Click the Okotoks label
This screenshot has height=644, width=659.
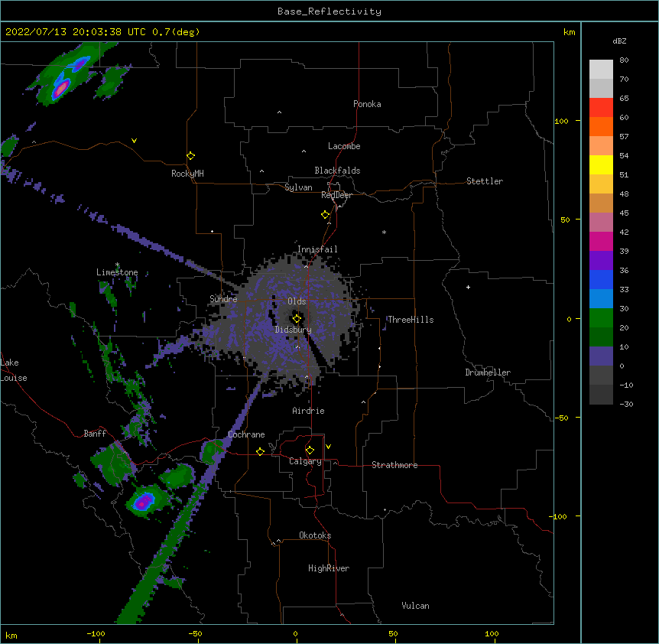315,535
